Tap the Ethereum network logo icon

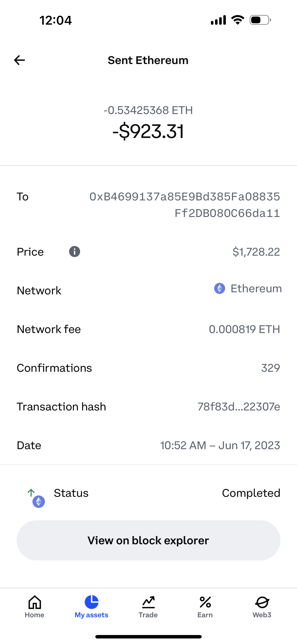219,288
